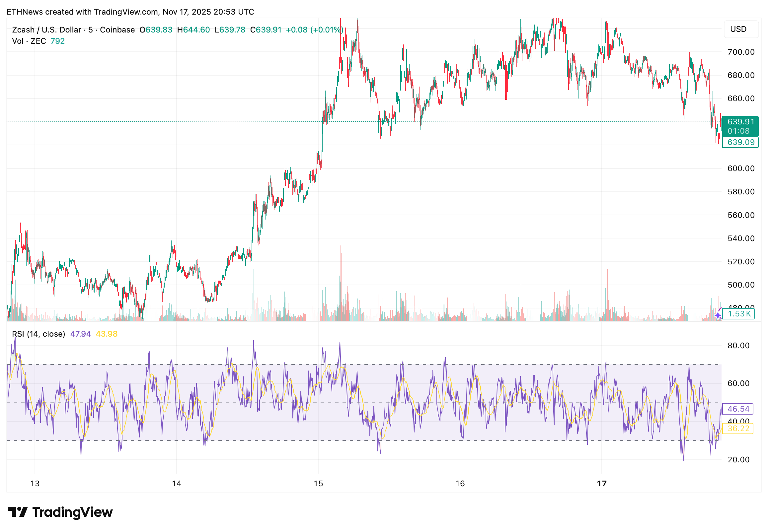Open the Zcash / U.S. Dollar symbol title
This screenshot has height=532, width=768.
[x=47, y=30]
